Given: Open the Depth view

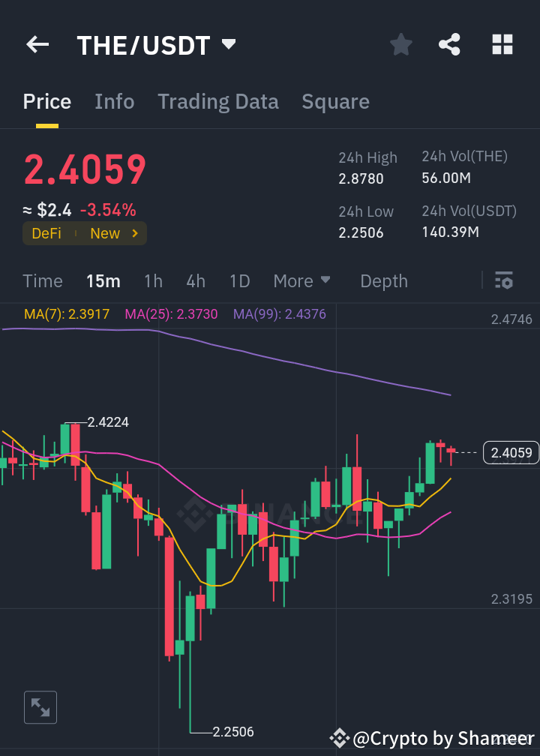Looking at the screenshot, I should [x=384, y=280].
